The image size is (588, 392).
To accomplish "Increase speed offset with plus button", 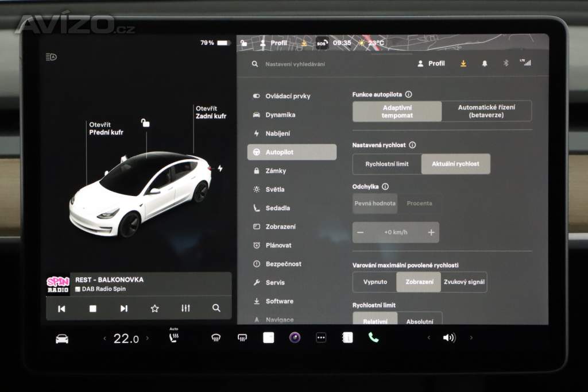I will click(x=431, y=232).
